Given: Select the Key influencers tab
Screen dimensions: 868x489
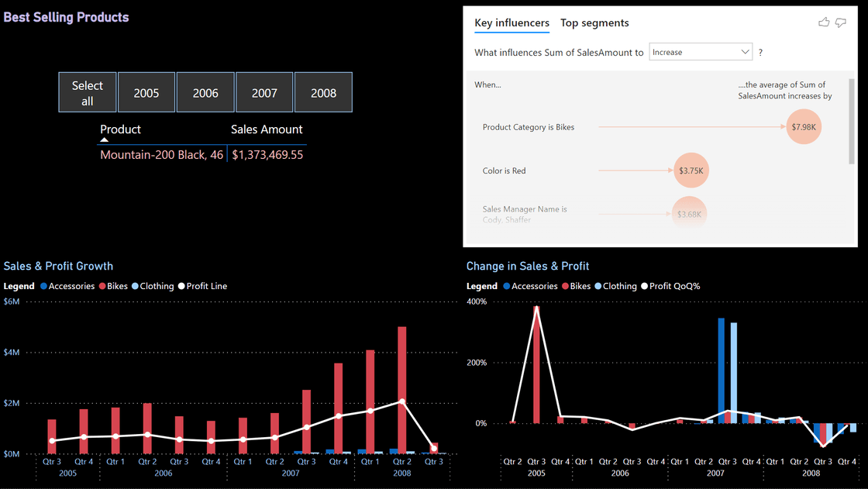Looking at the screenshot, I should (x=511, y=23).
